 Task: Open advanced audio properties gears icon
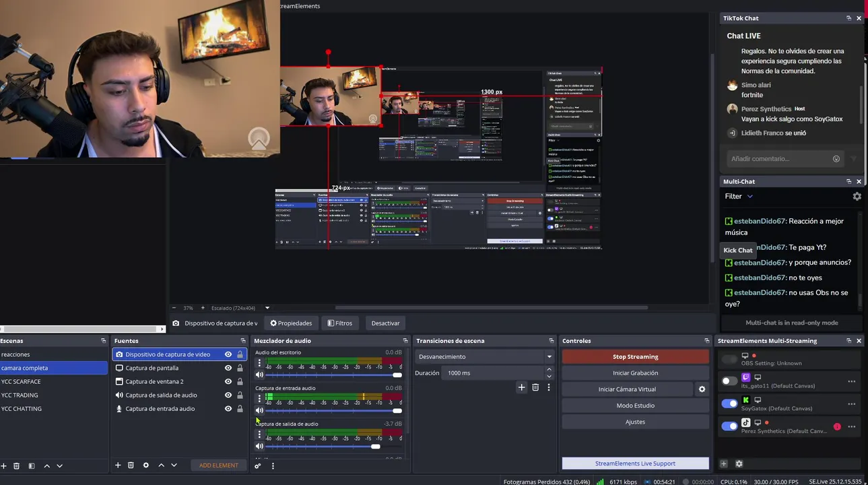pyautogui.click(x=257, y=465)
